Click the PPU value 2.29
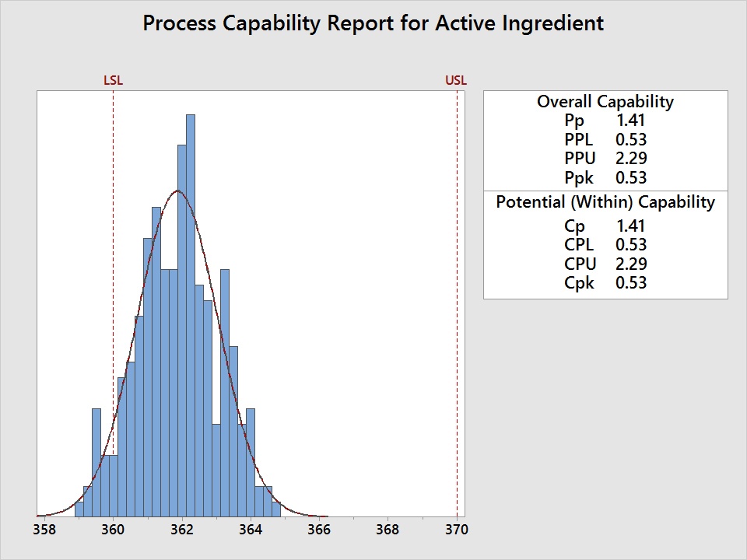The height and width of the screenshot is (560, 747). coord(630,159)
